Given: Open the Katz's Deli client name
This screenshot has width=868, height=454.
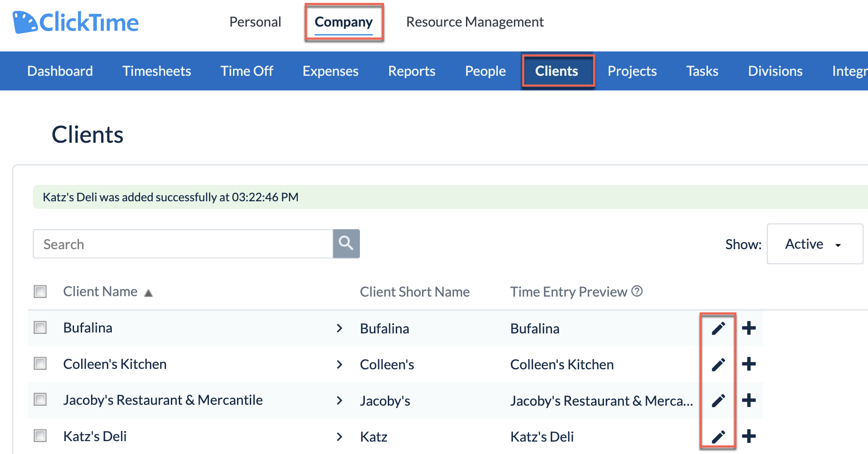Looking at the screenshot, I should [x=95, y=436].
